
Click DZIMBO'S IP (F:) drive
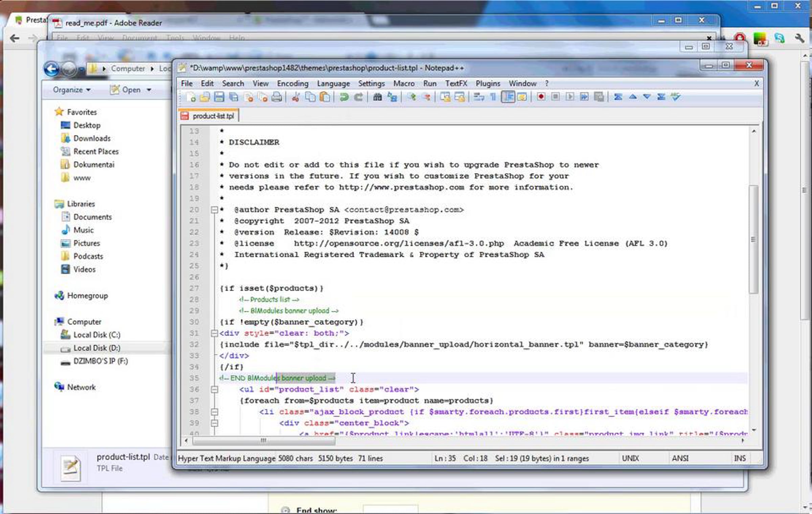pyautogui.click(x=100, y=361)
